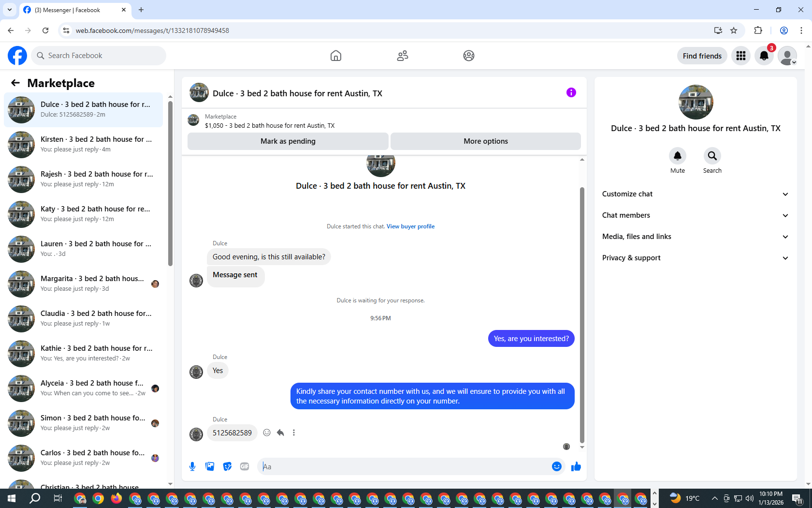Image resolution: width=812 pixels, height=508 pixels.
Task: Click More options button
Action: pos(486,141)
